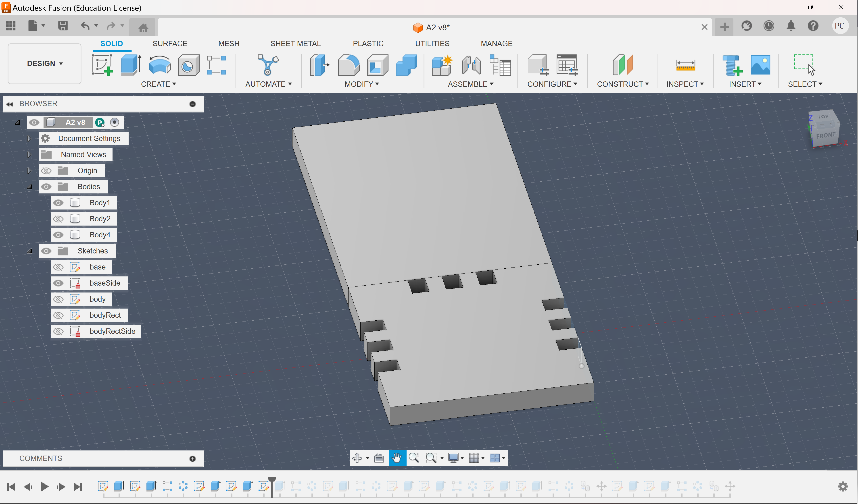
Task: Switch to the MANAGE tab
Action: [x=496, y=44]
